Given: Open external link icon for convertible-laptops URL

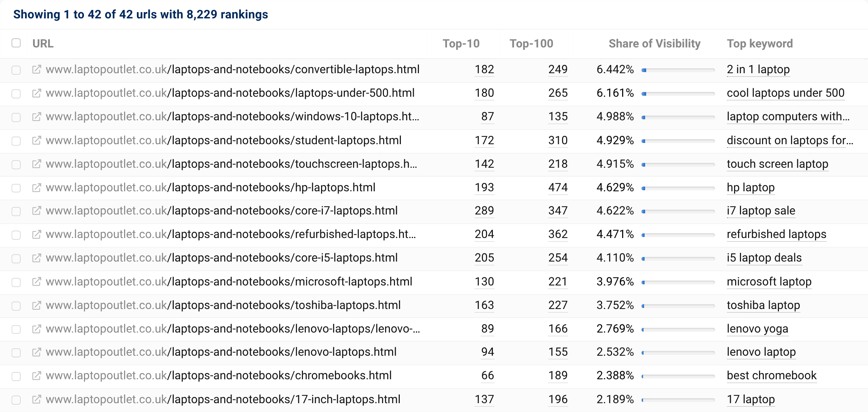Looking at the screenshot, I should 36,70.
